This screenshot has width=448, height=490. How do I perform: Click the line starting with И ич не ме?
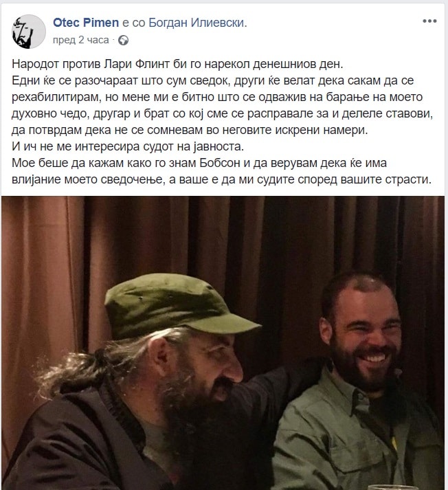tap(128, 146)
